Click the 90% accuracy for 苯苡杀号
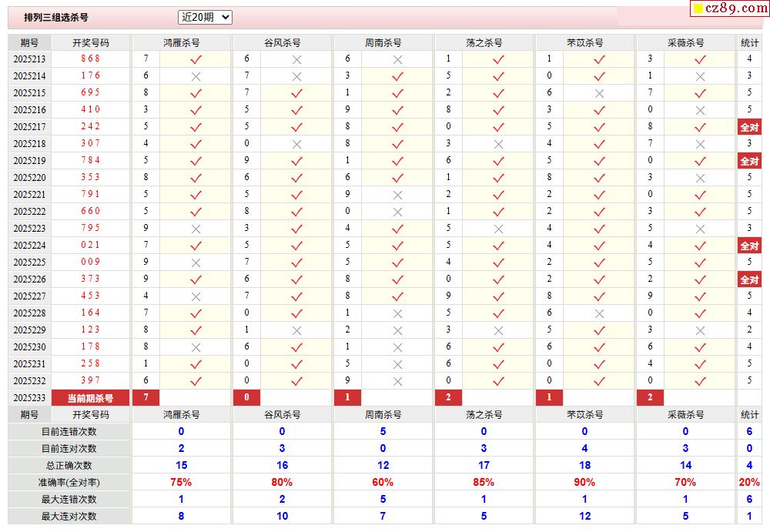This screenshot has height=532, width=770. [584, 483]
